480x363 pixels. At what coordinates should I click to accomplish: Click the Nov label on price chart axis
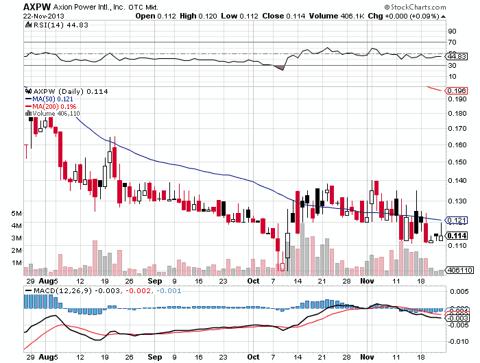pos(367,281)
